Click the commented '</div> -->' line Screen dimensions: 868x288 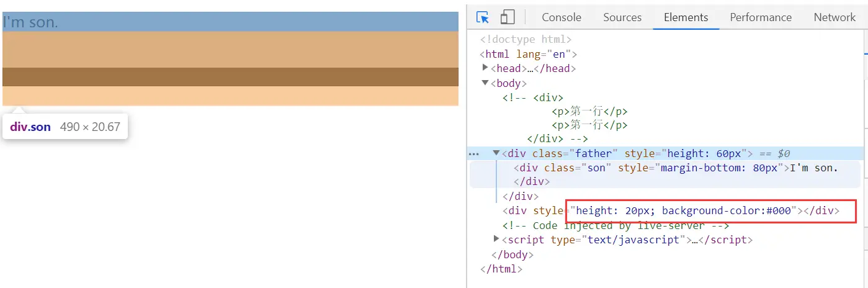point(557,139)
